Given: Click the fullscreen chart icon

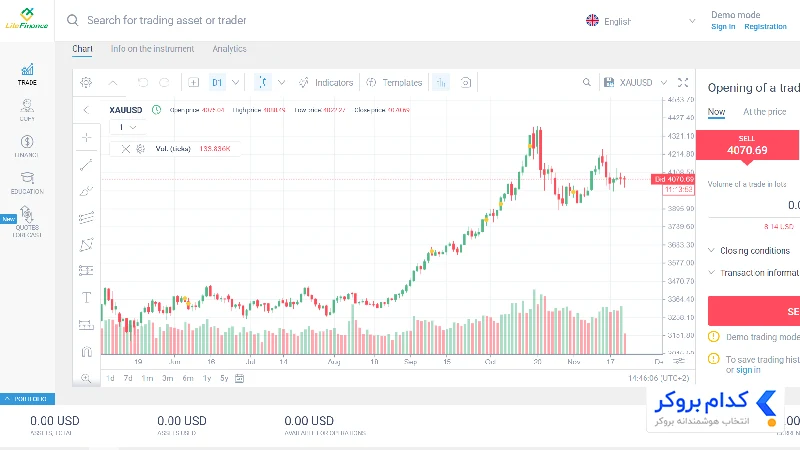Looking at the screenshot, I should (x=683, y=83).
